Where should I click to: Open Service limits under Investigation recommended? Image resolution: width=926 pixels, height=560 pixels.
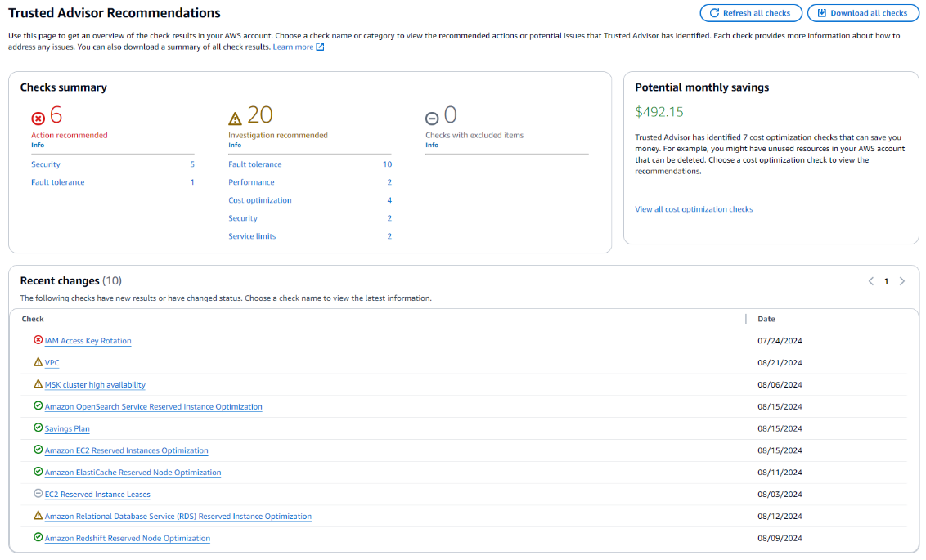tap(252, 236)
